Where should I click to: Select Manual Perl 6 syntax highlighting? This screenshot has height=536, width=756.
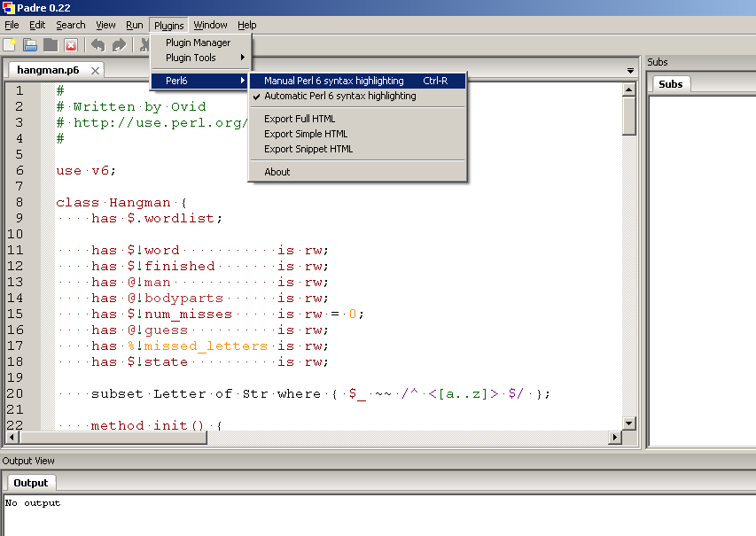pyautogui.click(x=333, y=81)
